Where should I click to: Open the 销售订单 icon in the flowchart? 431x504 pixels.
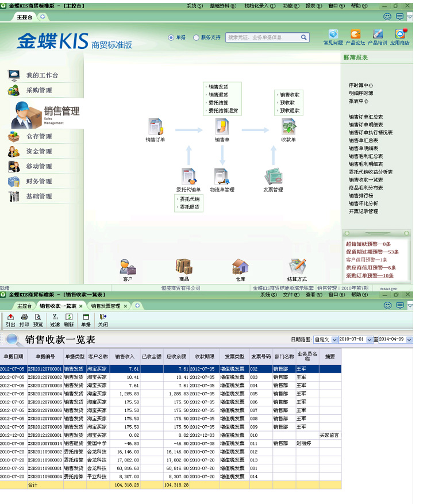[156, 126]
